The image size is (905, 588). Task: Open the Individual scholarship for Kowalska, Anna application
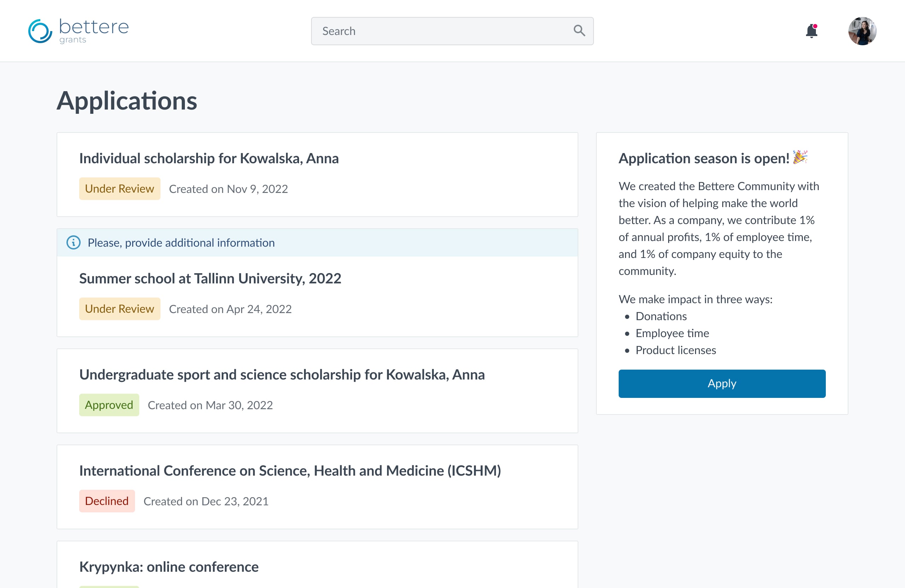coord(209,158)
